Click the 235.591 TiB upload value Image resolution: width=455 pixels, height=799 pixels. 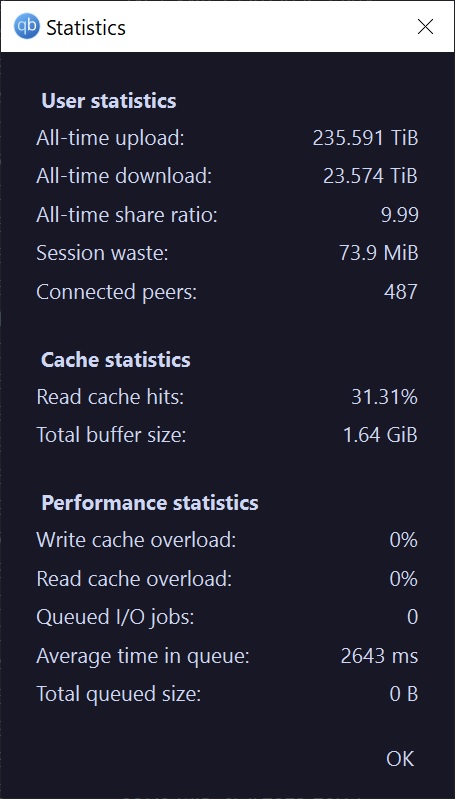365,138
